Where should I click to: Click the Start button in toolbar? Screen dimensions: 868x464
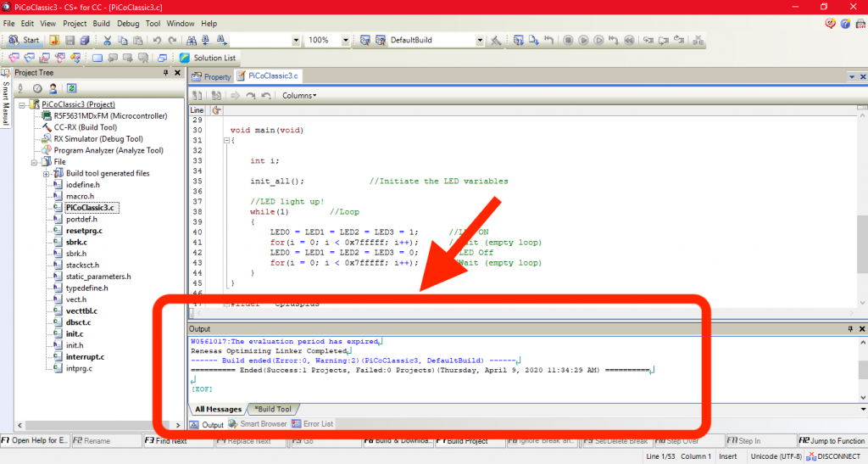[24, 40]
